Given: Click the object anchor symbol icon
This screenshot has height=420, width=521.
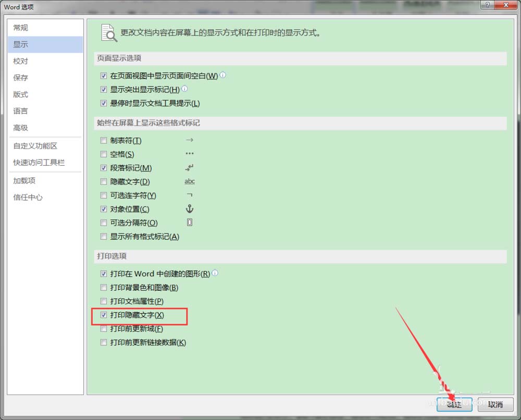Looking at the screenshot, I should (190, 208).
